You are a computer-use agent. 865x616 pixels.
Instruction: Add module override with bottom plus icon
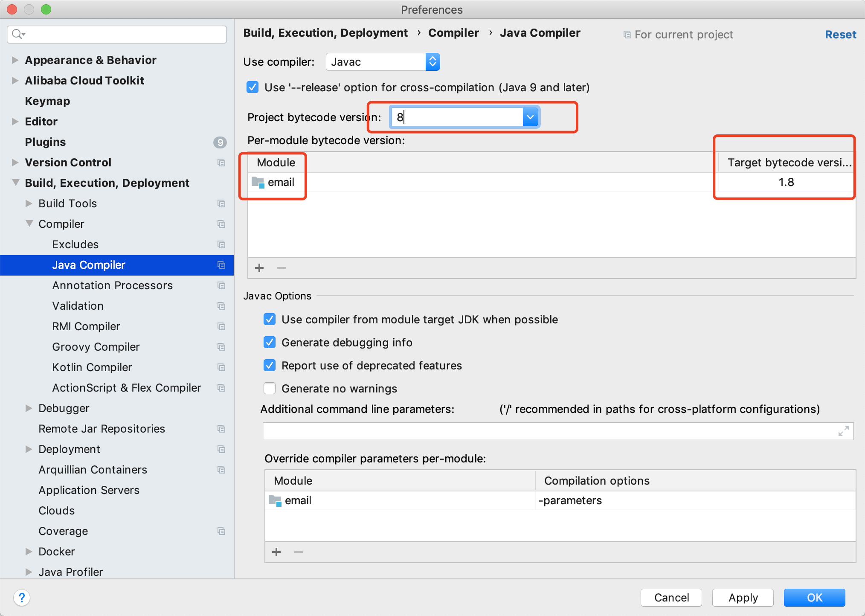pyautogui.click(x=276, y=552)
